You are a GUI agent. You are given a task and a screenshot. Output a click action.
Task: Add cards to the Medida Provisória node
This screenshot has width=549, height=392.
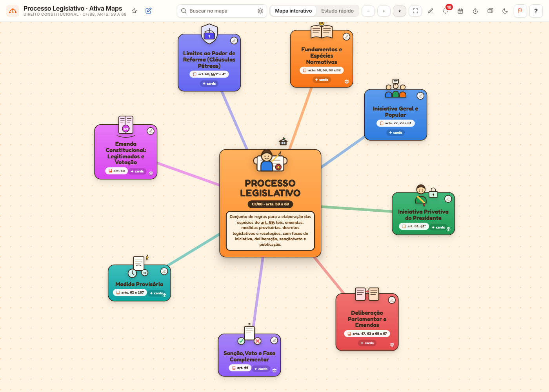156,293
